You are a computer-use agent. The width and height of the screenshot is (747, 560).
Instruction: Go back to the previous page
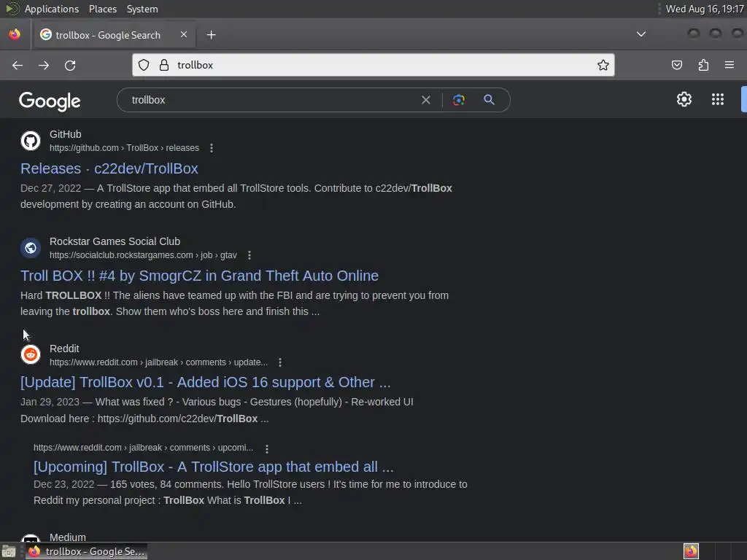pyautogui.click(x=18, y=65)
